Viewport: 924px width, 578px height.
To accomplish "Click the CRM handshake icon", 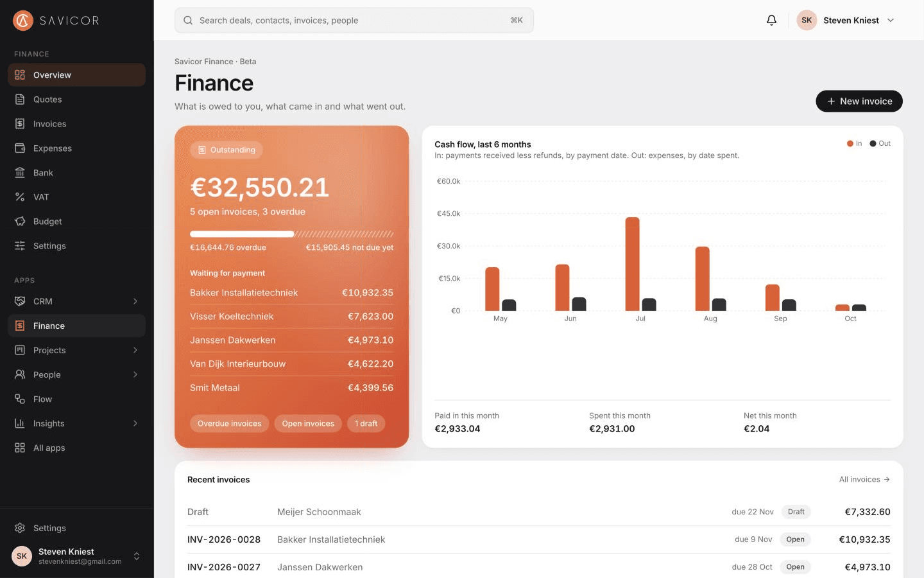I will (20, 301).
